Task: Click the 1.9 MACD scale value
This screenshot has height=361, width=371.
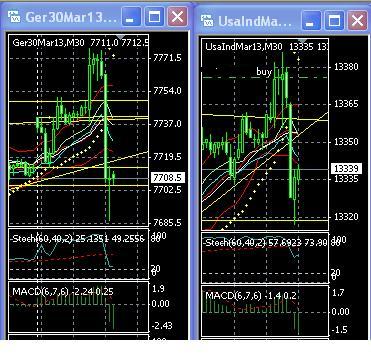Action: pyautogui.click(x=158, y=289)
